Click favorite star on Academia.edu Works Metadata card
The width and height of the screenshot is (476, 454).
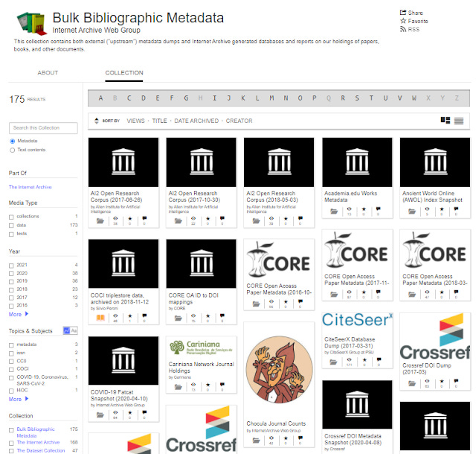364,209
